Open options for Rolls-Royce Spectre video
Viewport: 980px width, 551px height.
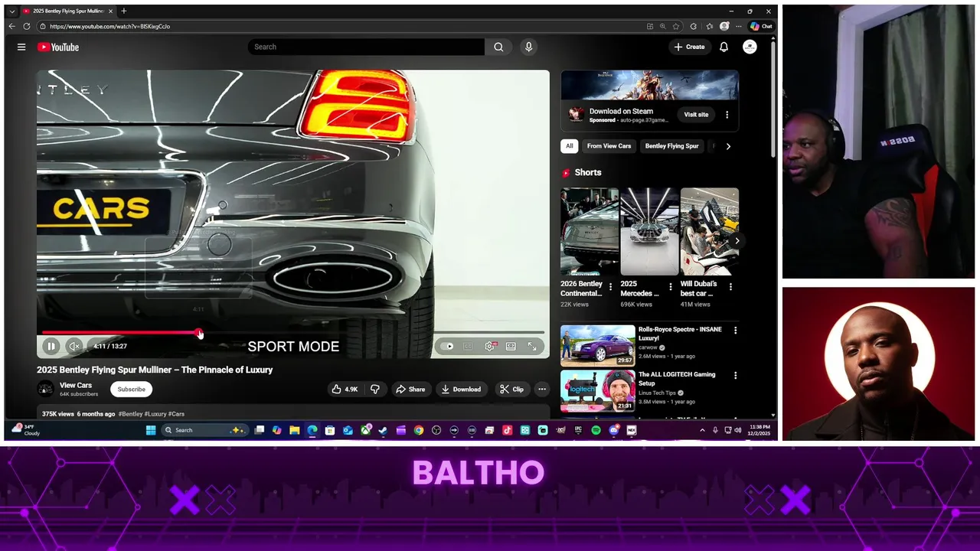pos(735,331)
